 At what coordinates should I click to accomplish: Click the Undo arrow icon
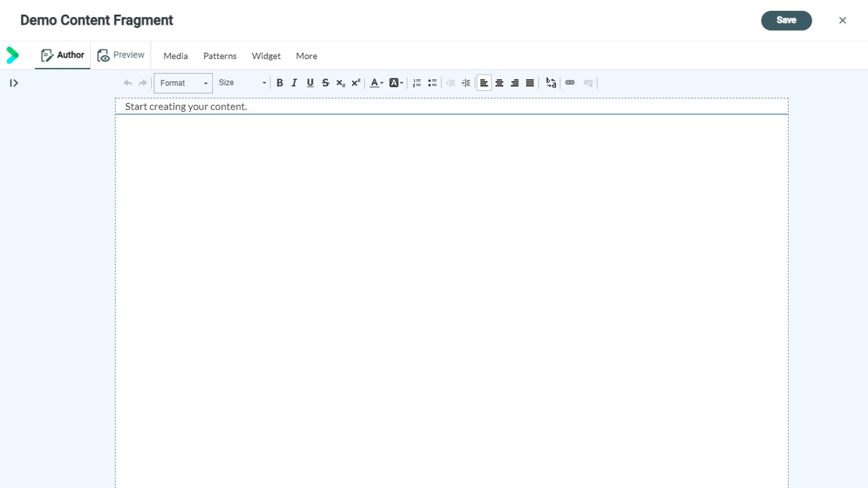(127, 83)
